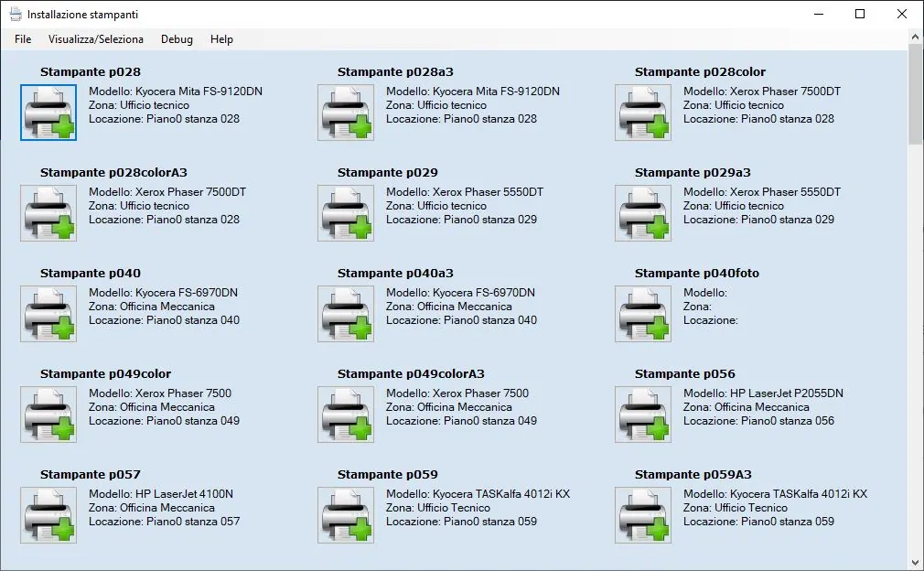
Task: Install printer p040a3 via its icon
Action: [x=346, y=314]
